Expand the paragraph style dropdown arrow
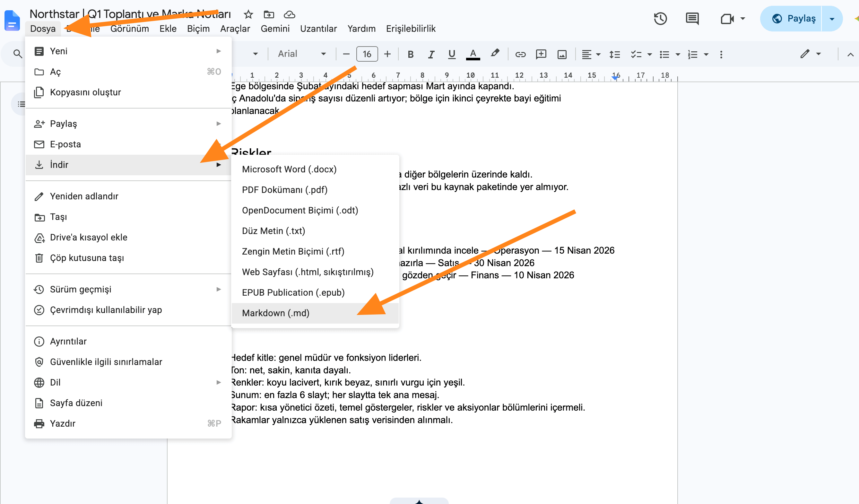 255,54
